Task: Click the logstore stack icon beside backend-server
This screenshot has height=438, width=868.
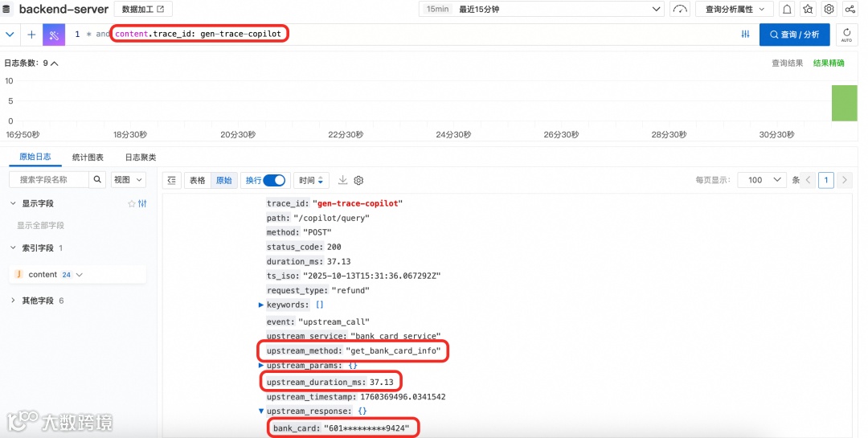Action: click(x=6, y=10)
